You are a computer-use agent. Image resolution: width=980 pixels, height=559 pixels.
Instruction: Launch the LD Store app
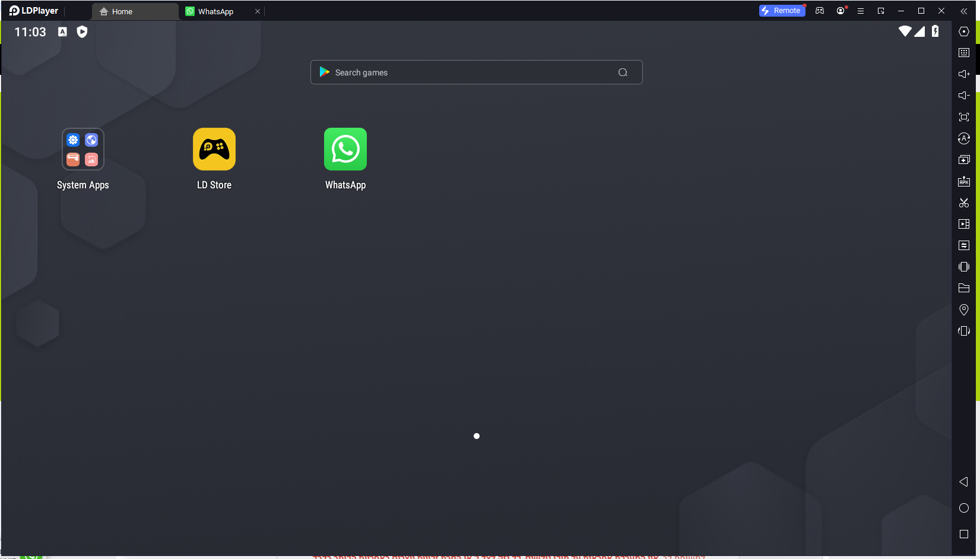214,149
